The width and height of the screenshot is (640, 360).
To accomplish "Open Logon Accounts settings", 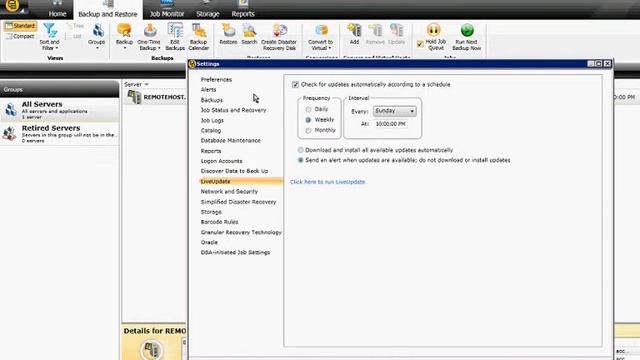I will point(221,161).
